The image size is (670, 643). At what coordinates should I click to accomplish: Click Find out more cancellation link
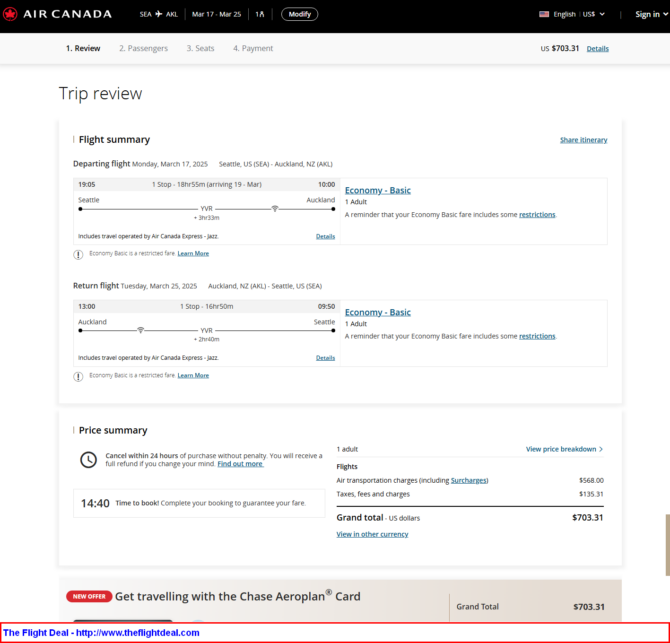(x=241, y=464)
